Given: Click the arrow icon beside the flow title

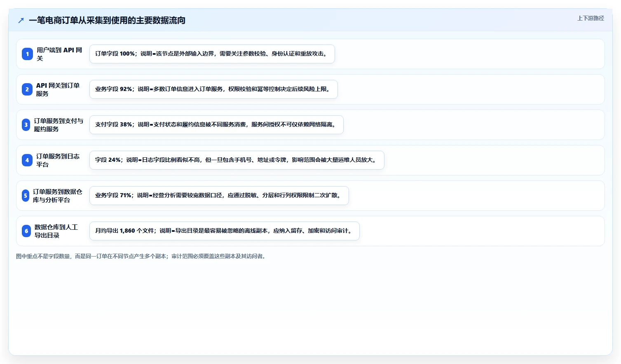Looking at the screenshot, I should point(21,20).
